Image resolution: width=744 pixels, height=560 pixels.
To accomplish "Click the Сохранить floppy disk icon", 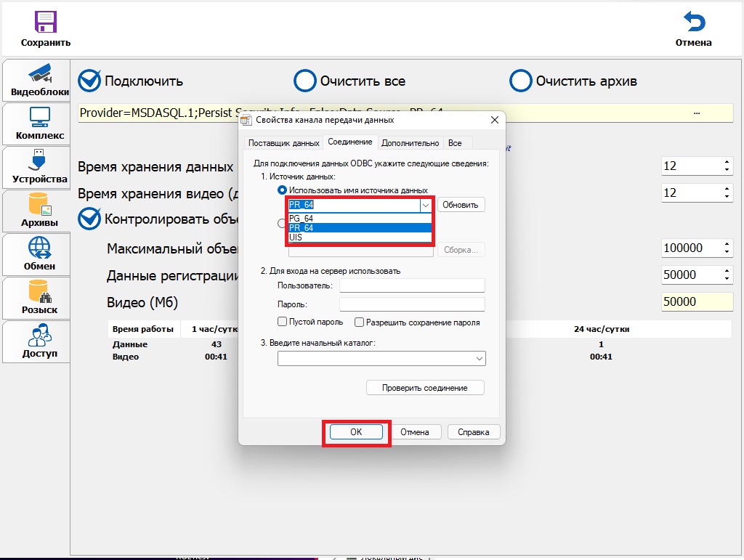I will (46, 22).
